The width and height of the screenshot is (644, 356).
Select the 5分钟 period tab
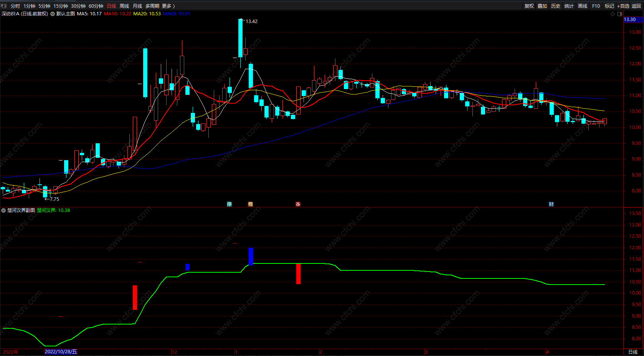(x=44, y=6)
